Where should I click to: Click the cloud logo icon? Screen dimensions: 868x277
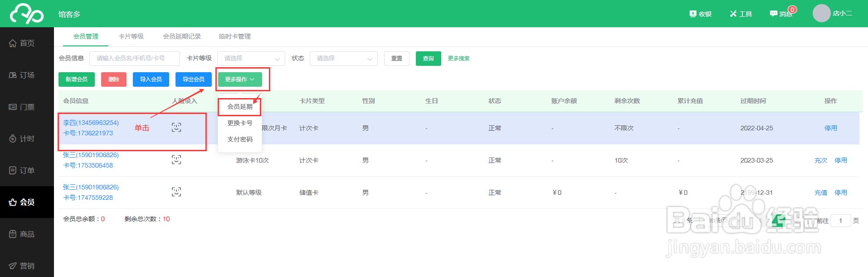point(27,14)
